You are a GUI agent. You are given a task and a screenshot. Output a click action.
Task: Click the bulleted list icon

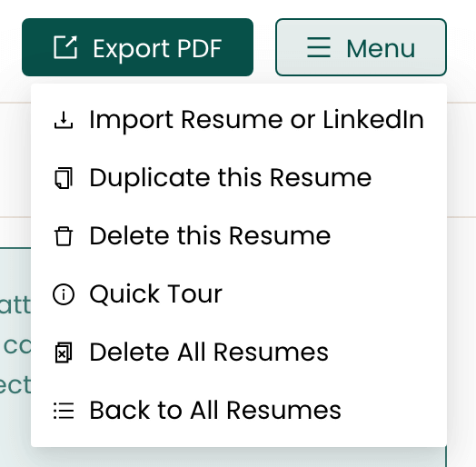point(64,411)
